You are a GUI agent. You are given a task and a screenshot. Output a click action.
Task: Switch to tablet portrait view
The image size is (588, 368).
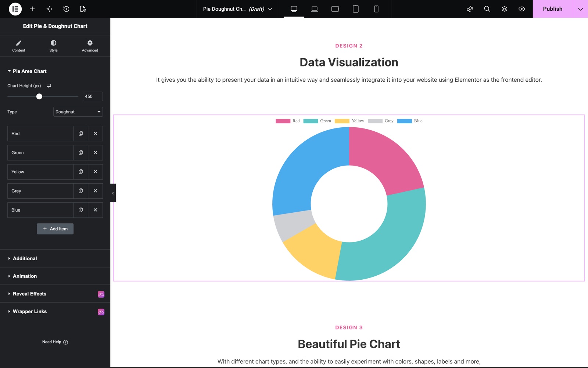point(356,9)
